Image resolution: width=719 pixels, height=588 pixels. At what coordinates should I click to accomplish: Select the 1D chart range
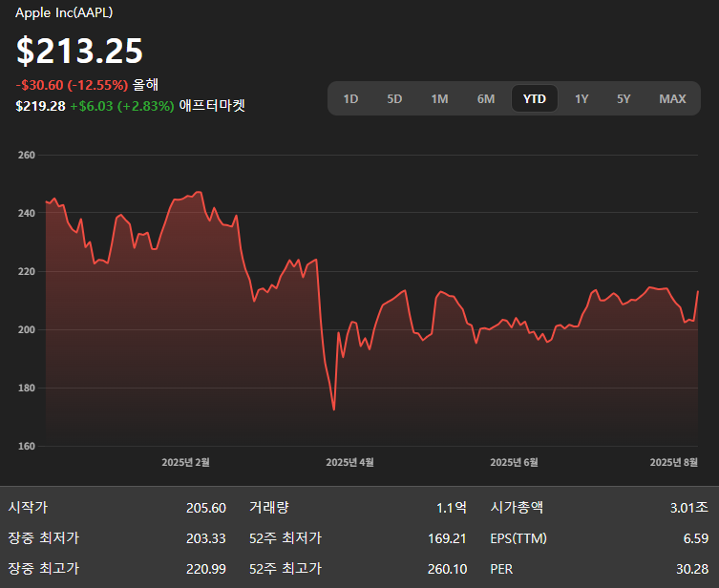point(350,99)
